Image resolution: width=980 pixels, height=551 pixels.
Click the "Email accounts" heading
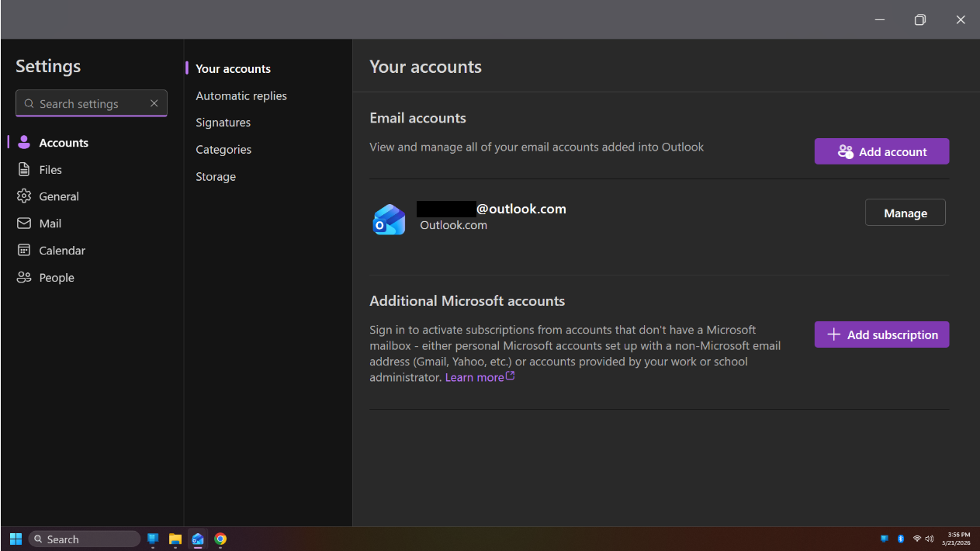click(x=417, y=118)
